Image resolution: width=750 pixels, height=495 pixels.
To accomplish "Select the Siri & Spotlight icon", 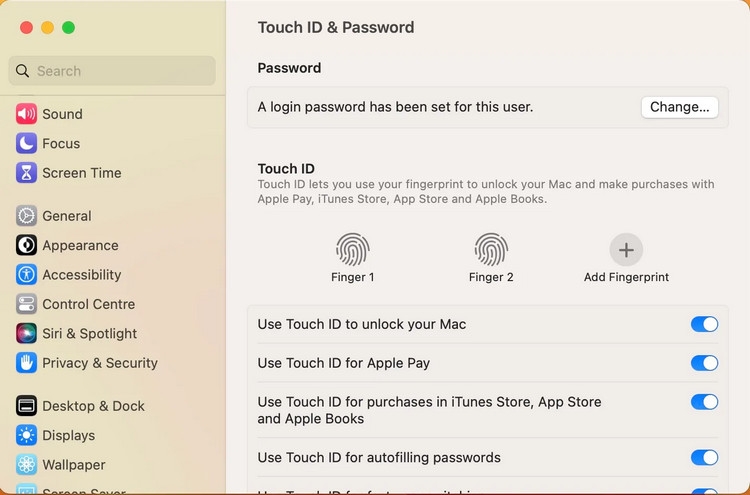I will (26, 333).
